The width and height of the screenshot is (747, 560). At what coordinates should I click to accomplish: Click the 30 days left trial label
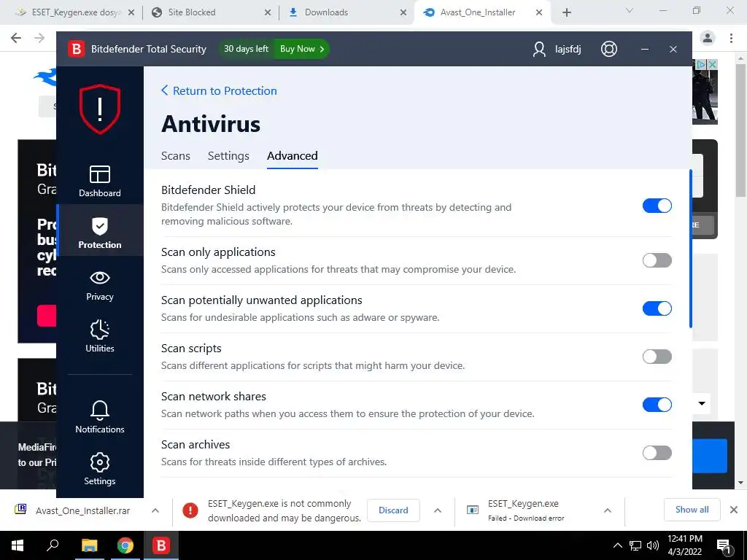point(246,49)
